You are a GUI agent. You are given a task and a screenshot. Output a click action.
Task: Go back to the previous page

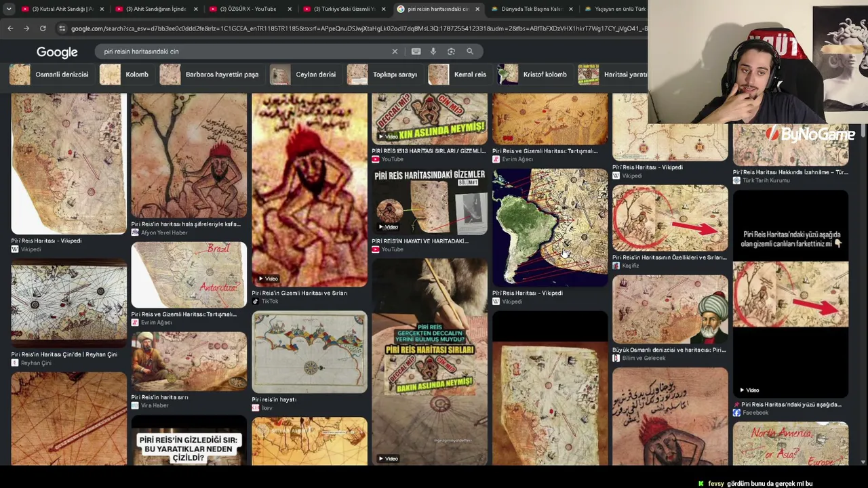pos(10,28)
